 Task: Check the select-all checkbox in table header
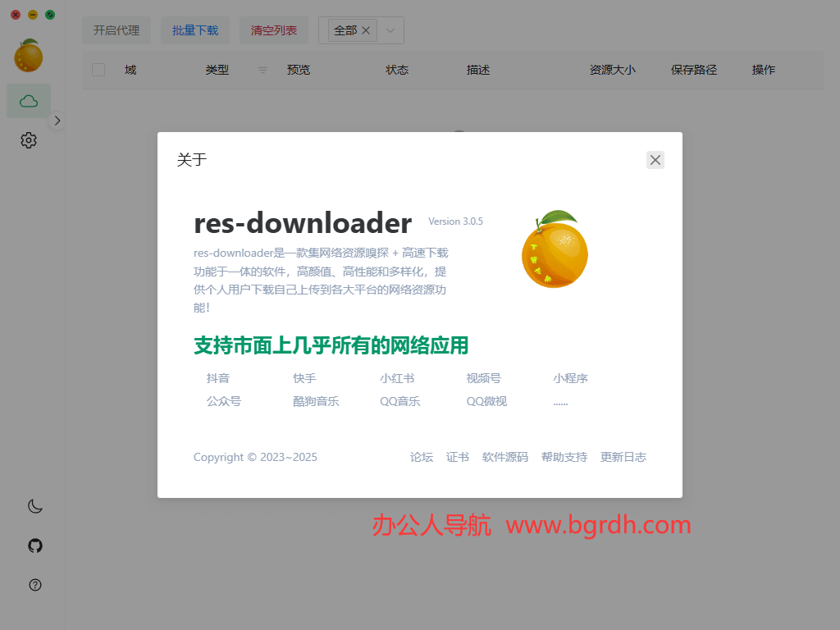pos(98,70)
